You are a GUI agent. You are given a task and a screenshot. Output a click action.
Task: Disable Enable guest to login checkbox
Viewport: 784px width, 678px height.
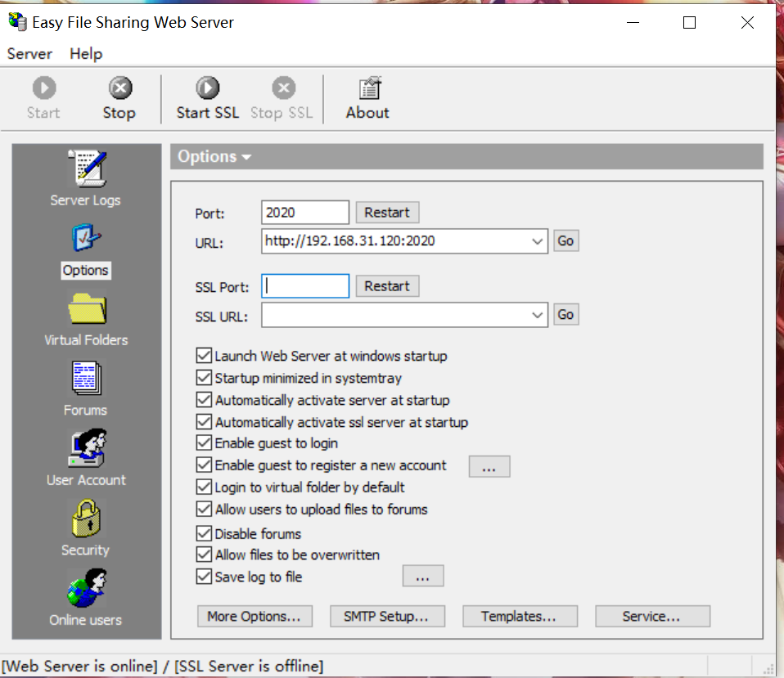tap(204, 442)
